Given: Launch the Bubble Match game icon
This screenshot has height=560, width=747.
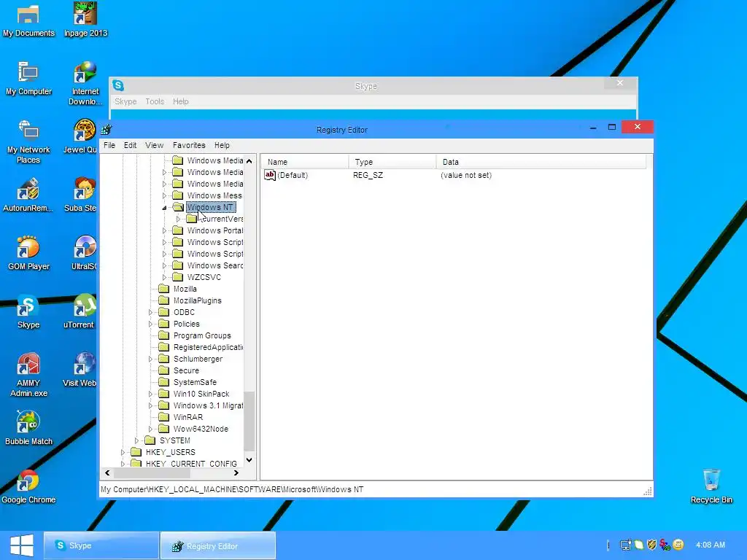Looking at the screenshot, I should [x=28, y=429].
